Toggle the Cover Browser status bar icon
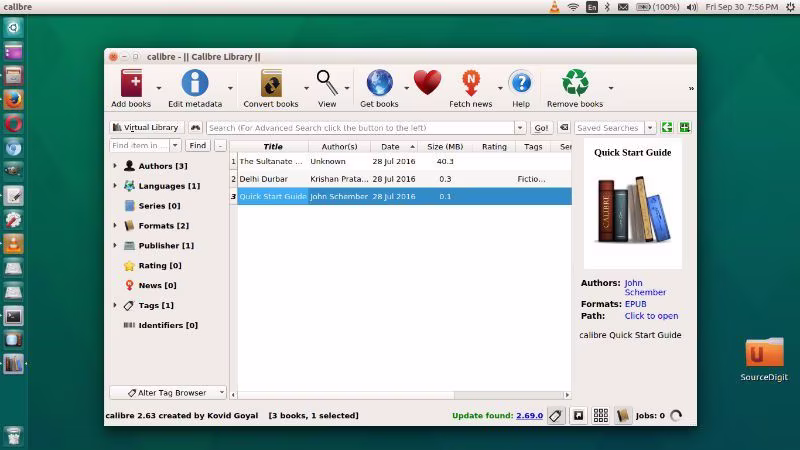The image size is (800, 450). coord(578,416)
